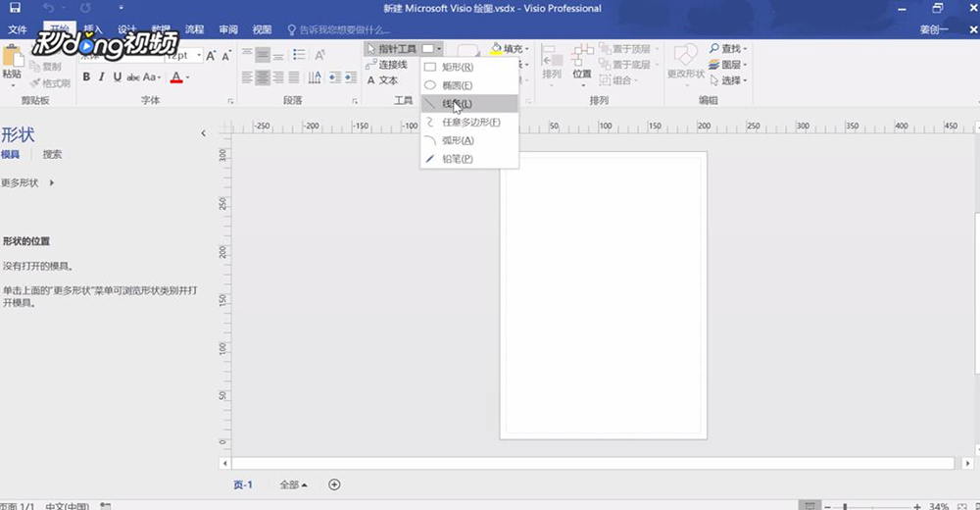The image size is (980, 510).
Task: Open the Change Case (Aa) dropdown
Action: point(152,76)
